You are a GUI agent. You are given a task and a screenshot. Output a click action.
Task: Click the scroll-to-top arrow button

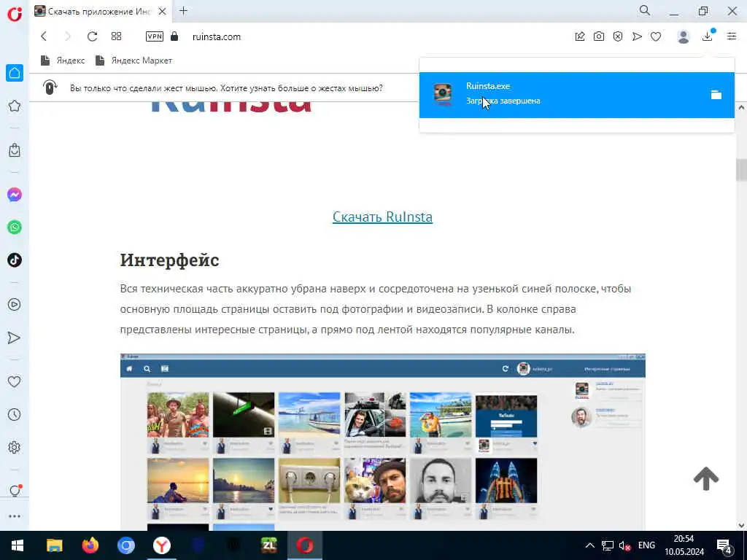[x=706, y=478]
